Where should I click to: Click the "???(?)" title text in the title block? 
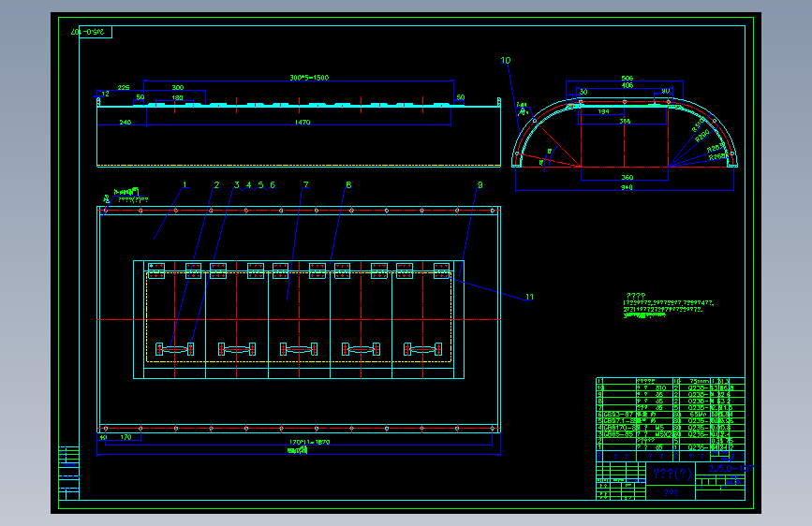tap(672, 474)
